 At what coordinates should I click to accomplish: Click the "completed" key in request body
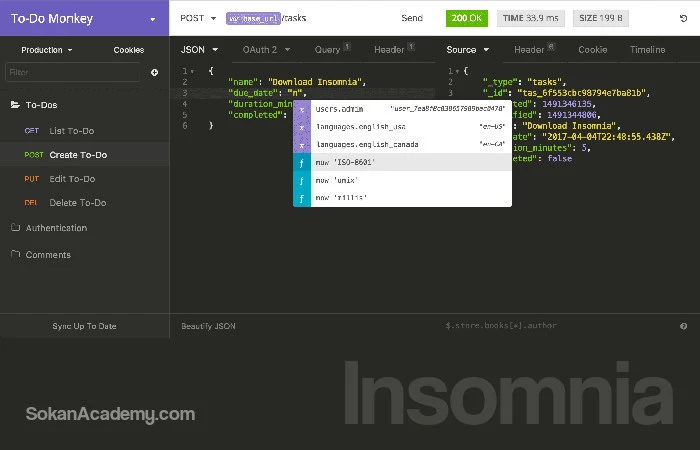tap(254, 115)
